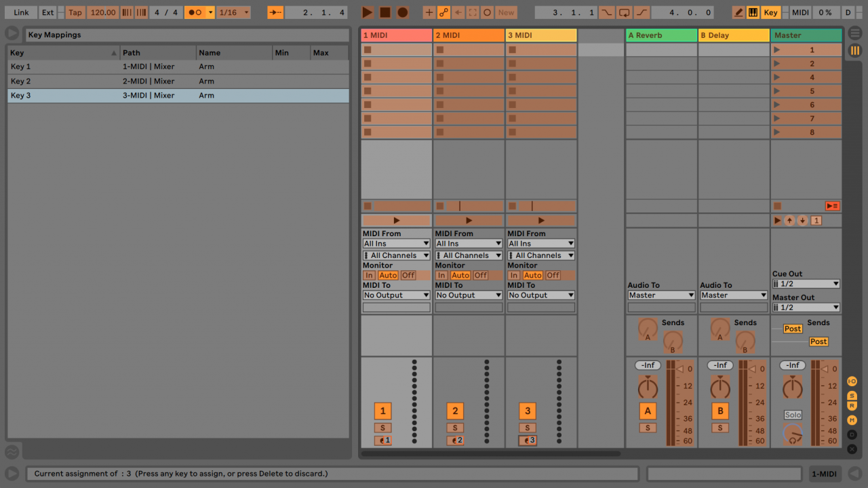This screenshot has height=488, width=868.
Task: Enable the Computer MIDI Keyboard icon
Action: 753,12
